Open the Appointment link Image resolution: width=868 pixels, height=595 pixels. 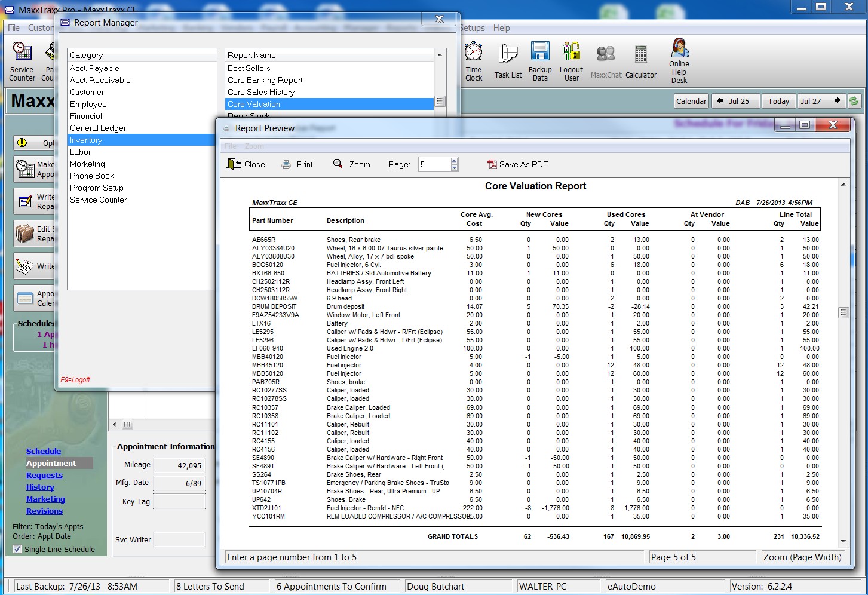(x=51, y=463)
